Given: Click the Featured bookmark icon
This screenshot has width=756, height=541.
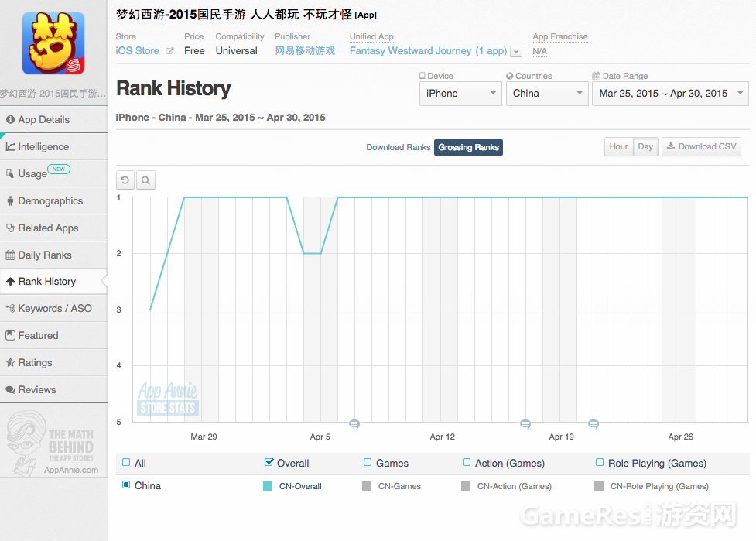Looking at the screenshot, I should [x=10, y=335].
